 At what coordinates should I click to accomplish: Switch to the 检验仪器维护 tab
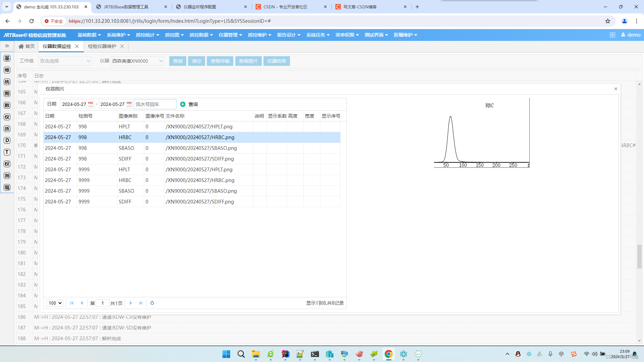102,46
